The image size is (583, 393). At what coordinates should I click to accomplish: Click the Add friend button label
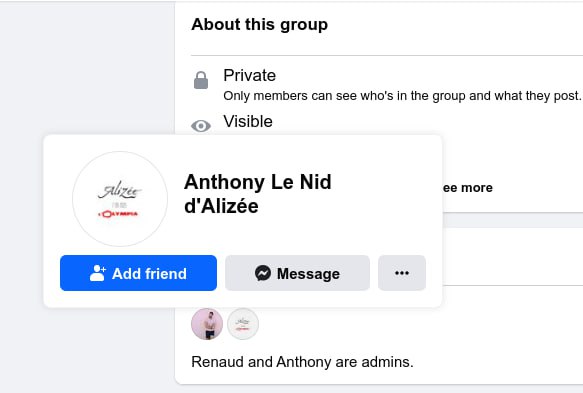click(x=149, y=274)
